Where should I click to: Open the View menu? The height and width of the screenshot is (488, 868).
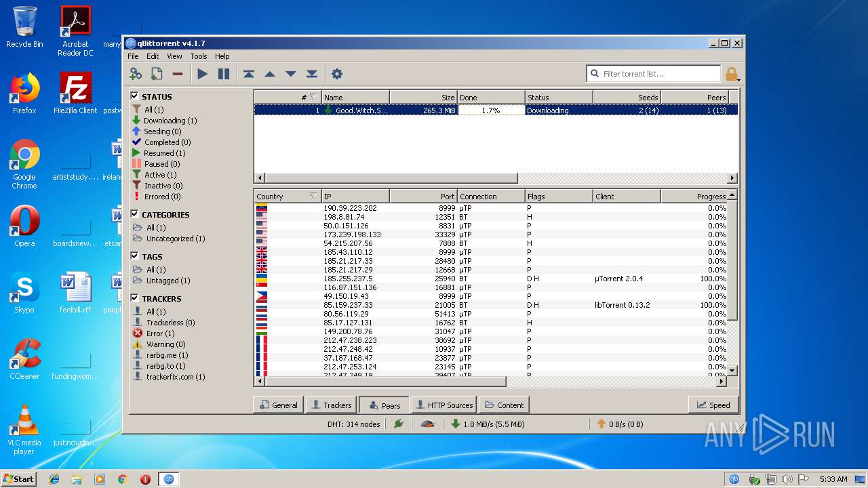174,56
